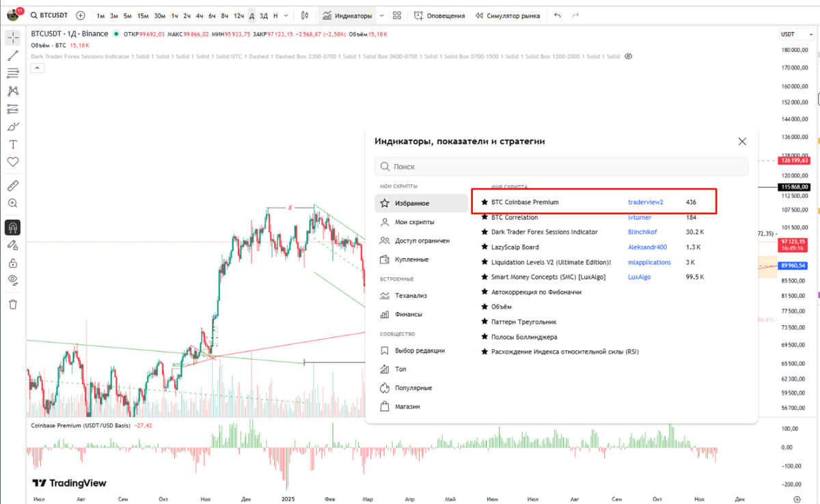820x504 pixels.
Task: Open the traderview2 author link
Action: (x=645, y=201)
